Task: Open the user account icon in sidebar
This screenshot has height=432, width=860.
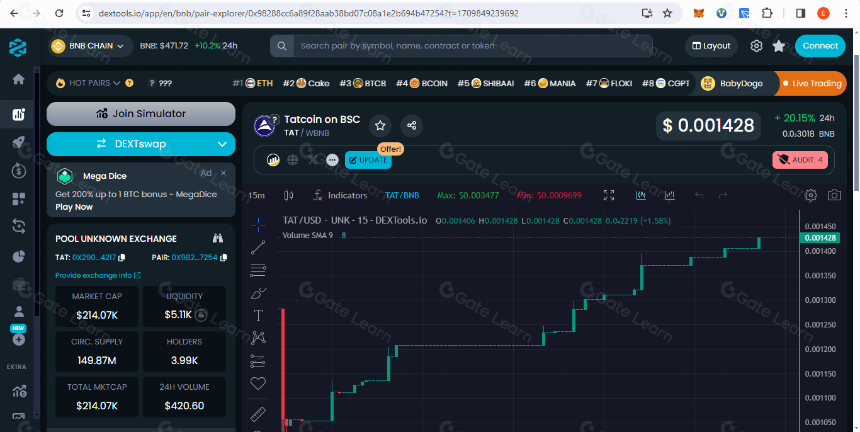Action: [18, 312]
